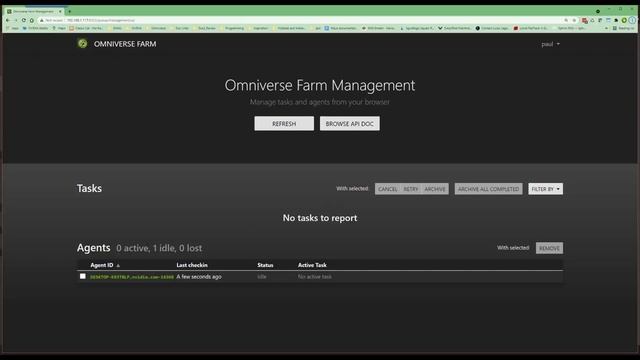Screen dimensions: 640x360
Task: Click the browser home icon
Action: [x=31, y=20]
